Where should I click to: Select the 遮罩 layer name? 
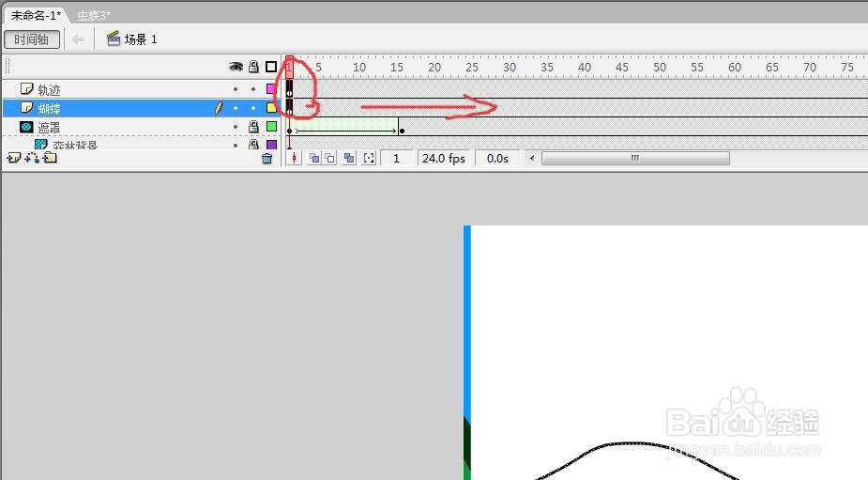pyautogui.click(x=49, y=128)
